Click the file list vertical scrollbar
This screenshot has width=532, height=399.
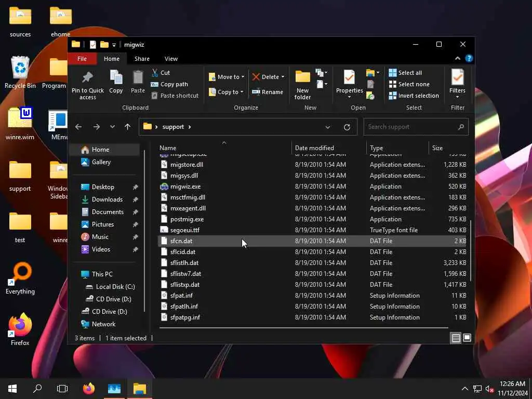pos(470,251)
